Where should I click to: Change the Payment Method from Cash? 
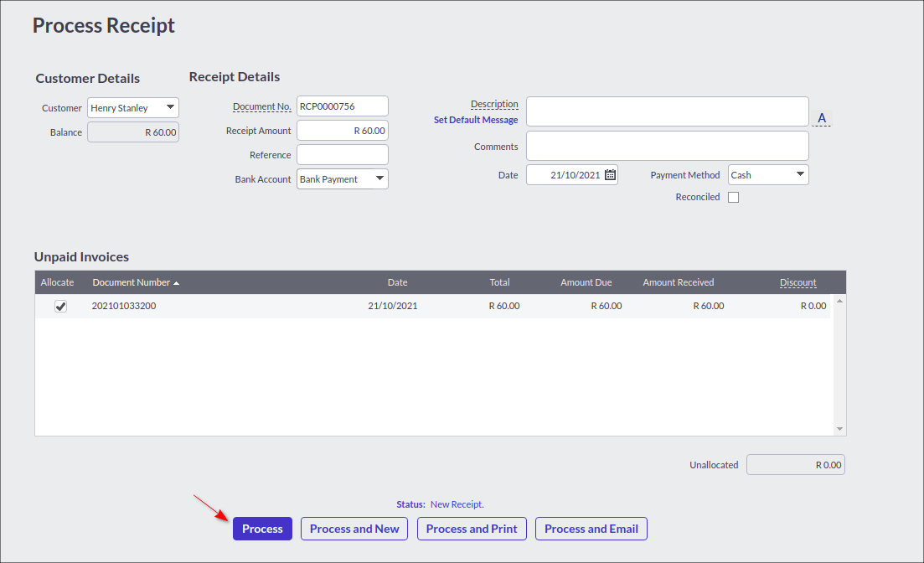coord(802,174)
